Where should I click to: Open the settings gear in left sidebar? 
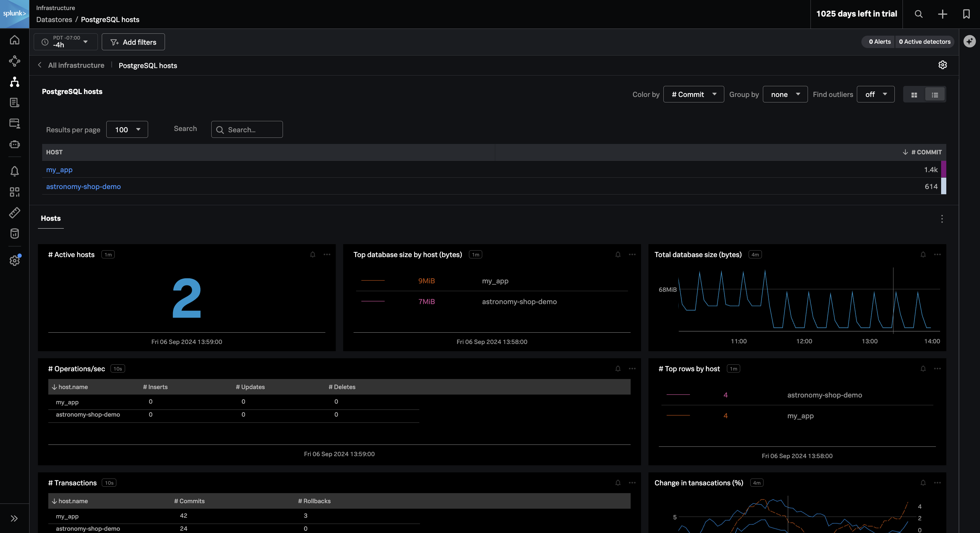click(x=15, y=261)
